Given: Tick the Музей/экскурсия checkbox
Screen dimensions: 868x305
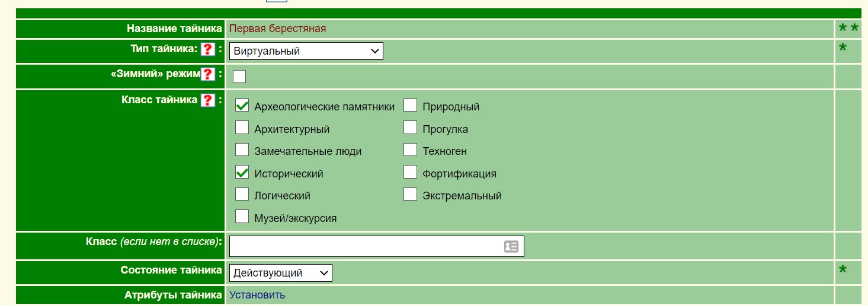Looking at the screenshot, I should point(242,217).
